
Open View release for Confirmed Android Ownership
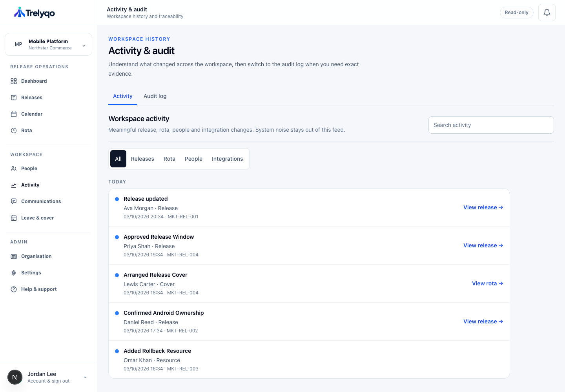click(x=483, y=321)
